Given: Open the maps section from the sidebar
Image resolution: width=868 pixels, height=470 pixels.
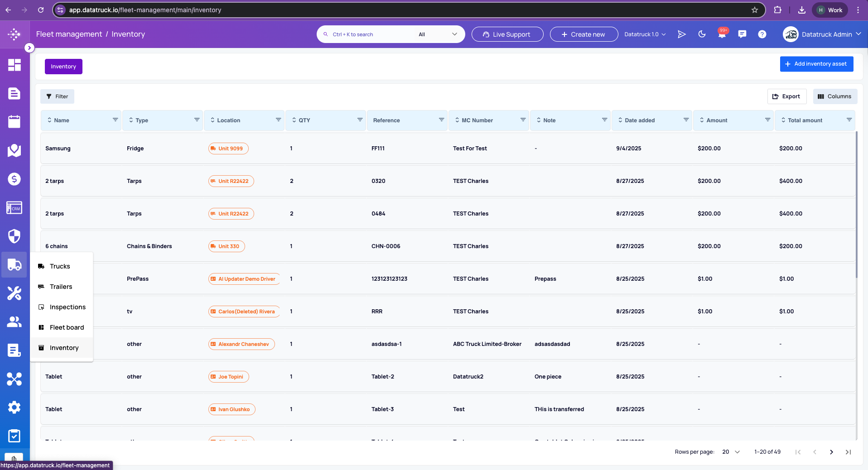Looking at the screenshot, I should point(14,151).
